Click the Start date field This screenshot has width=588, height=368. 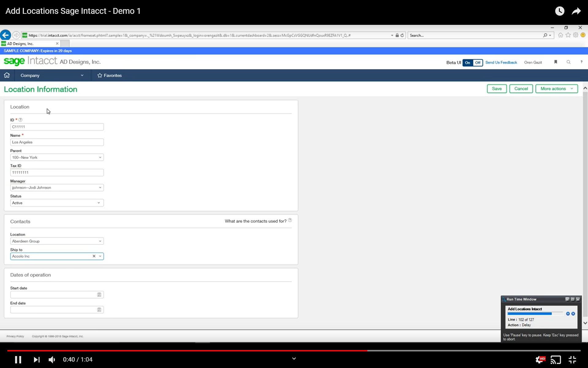(x=57, y=295)
